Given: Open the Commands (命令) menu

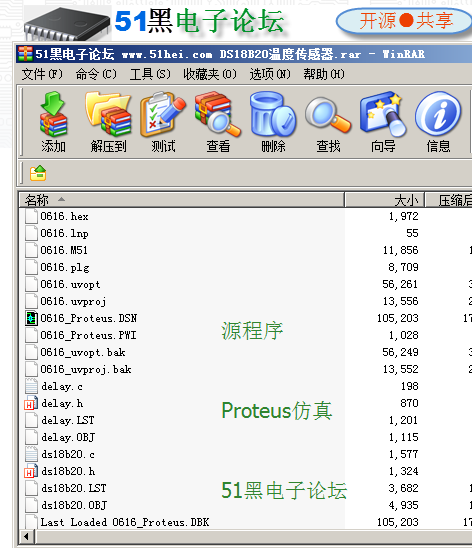Looking at the screenshot, I should coord(96,74).
